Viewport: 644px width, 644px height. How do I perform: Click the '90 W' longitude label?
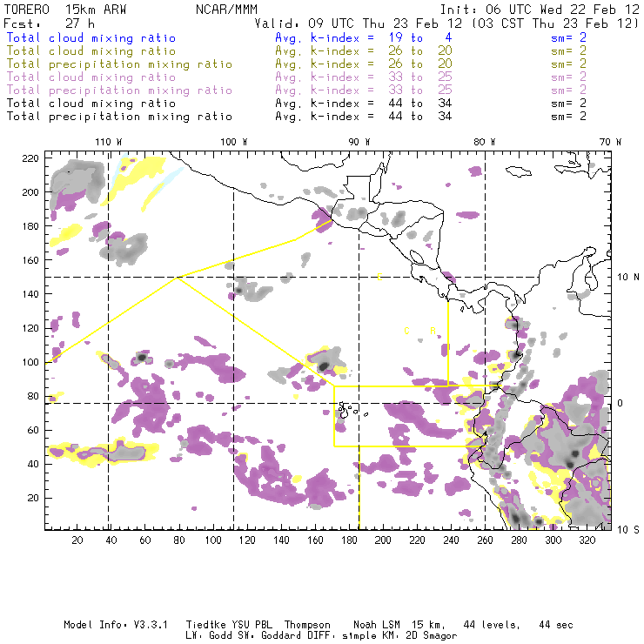(359, 142)
